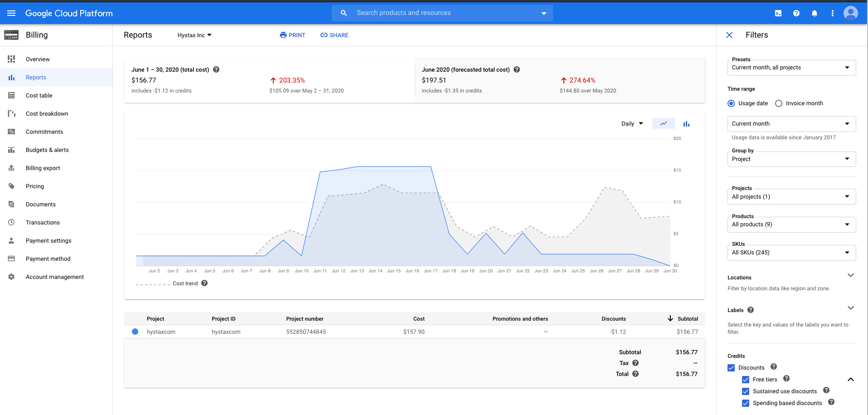Open All SKUs dropdown
This screenshot has width=868, height=415.
pos(791,253)
